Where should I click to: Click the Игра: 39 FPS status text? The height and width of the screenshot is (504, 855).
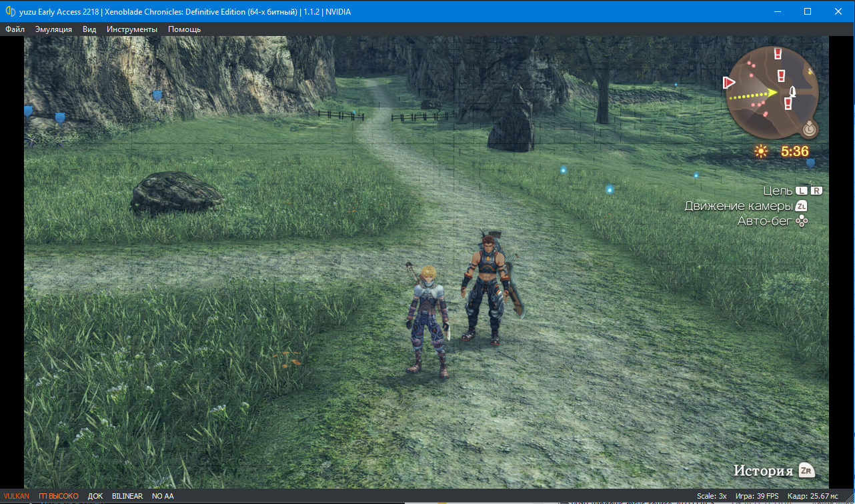(x=757, y=496)
